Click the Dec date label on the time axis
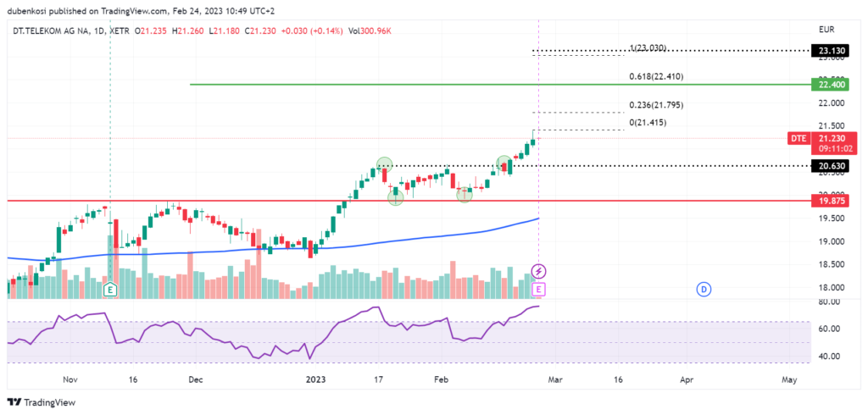Image resolution: width=868 pixels, height=415 pixels. pos(196,380)
